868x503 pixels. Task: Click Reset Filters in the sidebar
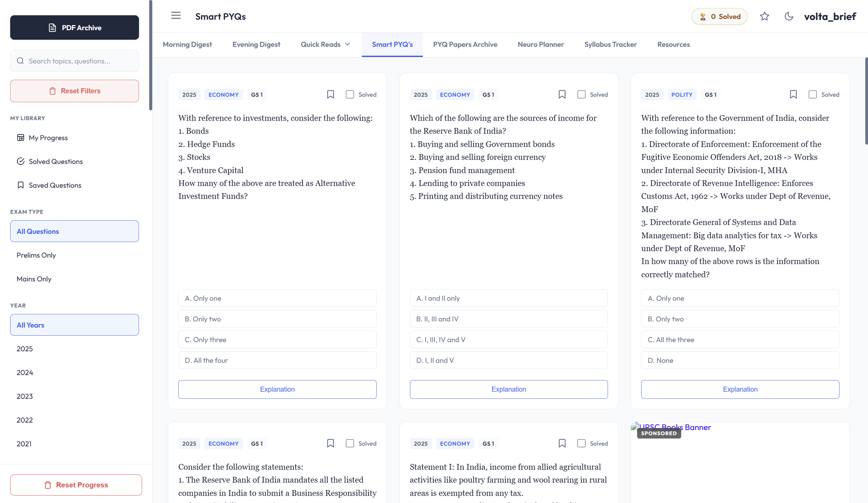(x=74, y=91)
